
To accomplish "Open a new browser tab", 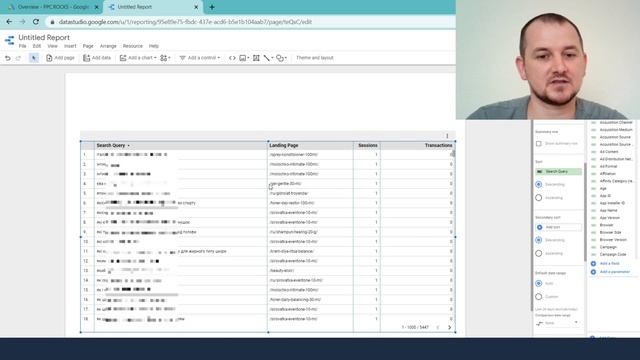I will tap(212, 7).
